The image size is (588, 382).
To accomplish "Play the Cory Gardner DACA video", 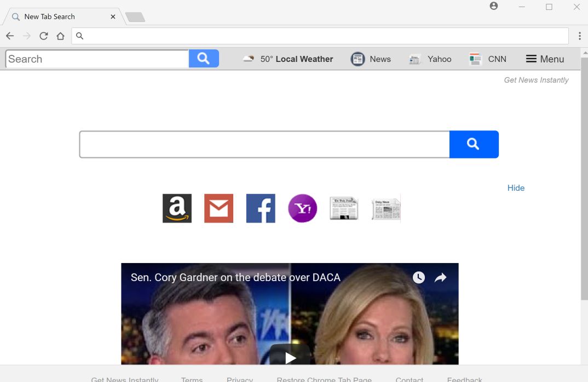I will point(290,358).
